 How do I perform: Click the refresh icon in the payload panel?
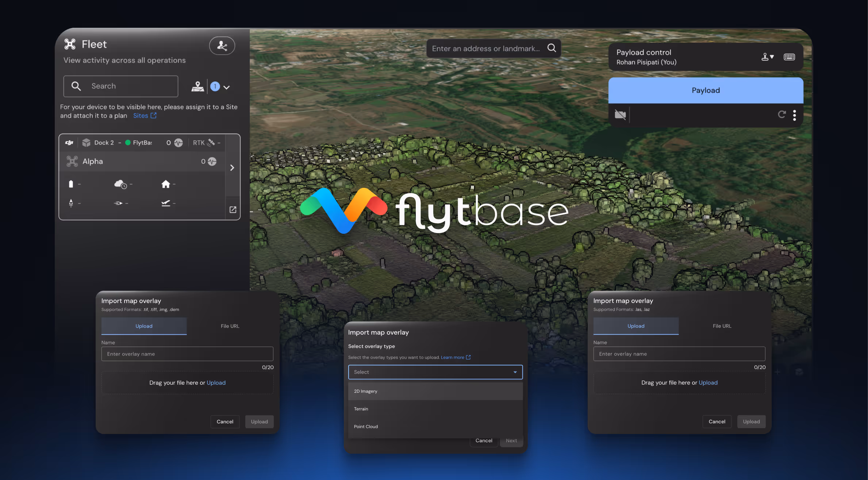click(781, 115)
